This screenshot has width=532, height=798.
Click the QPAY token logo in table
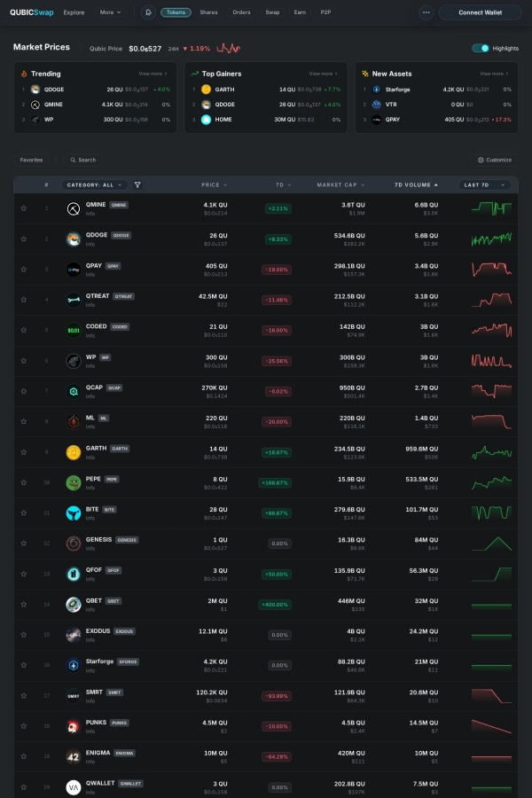tap(74, 270)
